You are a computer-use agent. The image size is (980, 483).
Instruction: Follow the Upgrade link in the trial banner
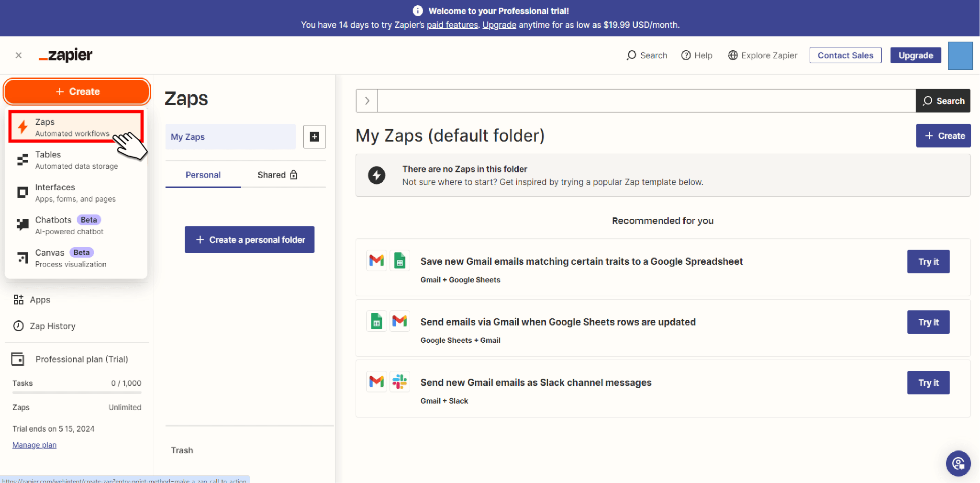(x=499, y=25)
